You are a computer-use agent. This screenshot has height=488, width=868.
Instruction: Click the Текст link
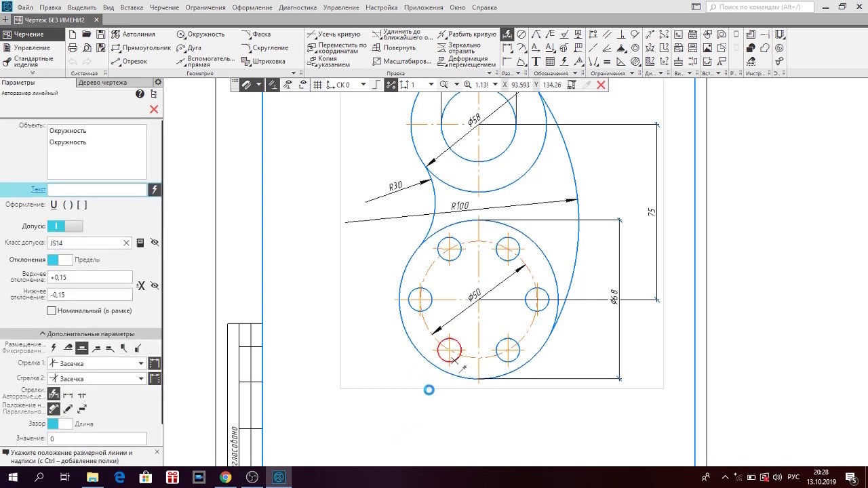tap(38, 189)
